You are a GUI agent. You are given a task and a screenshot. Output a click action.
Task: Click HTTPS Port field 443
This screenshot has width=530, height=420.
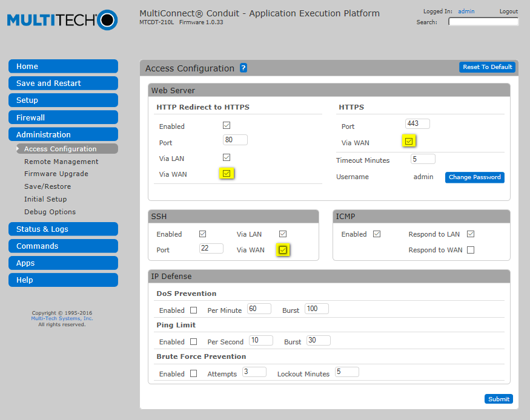pyautogui.click(x=417, y=123)
